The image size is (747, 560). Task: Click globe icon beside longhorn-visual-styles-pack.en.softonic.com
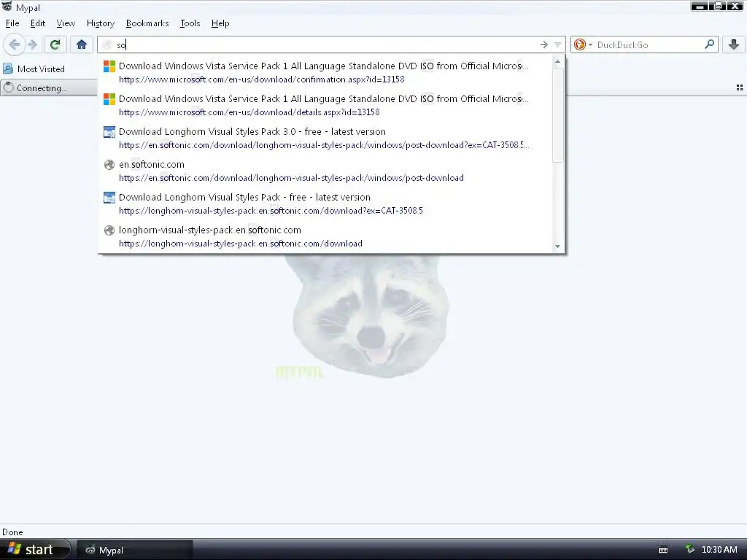(x=109, y=230)
